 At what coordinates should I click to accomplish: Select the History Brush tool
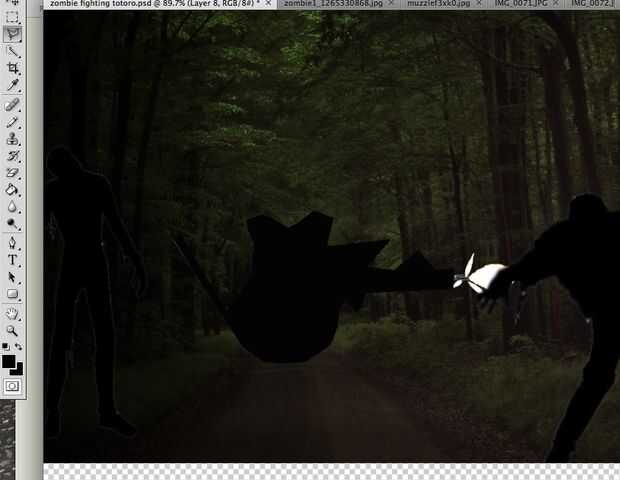click(12, 156)
